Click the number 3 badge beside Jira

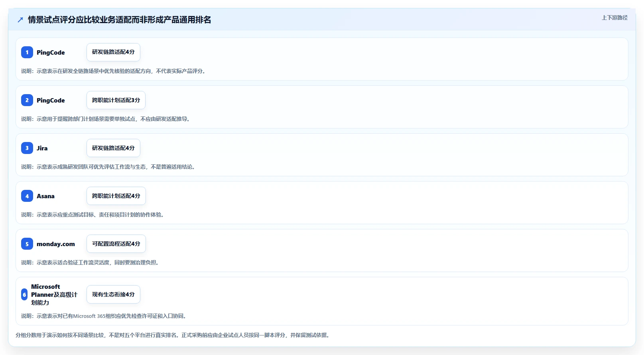click(27, 148)
